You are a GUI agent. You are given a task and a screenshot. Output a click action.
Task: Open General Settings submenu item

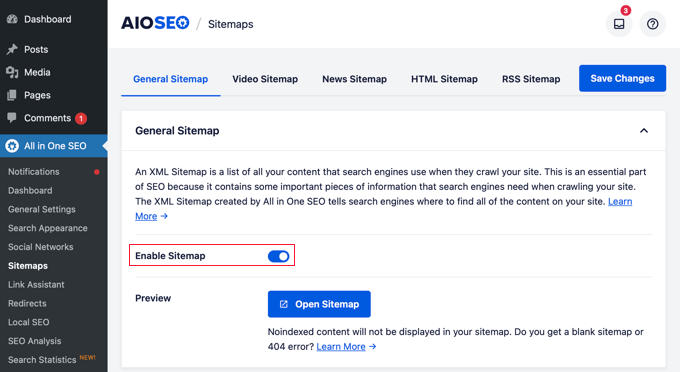point(42,209)
